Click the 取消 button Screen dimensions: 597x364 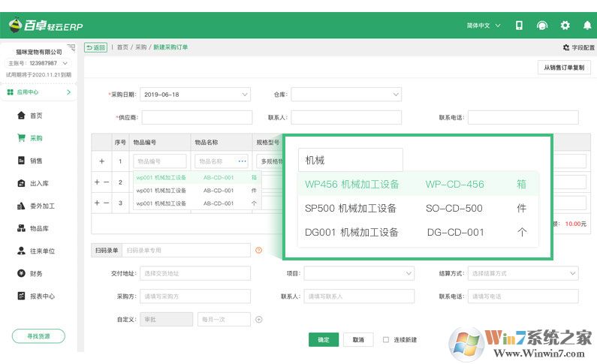(x=358, y=340)
